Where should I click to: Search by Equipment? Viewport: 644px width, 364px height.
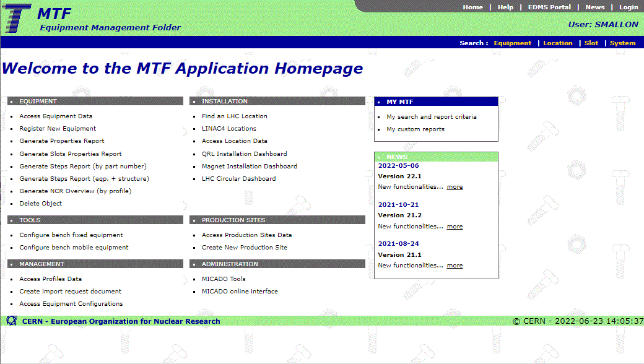[x=512, y=43]
